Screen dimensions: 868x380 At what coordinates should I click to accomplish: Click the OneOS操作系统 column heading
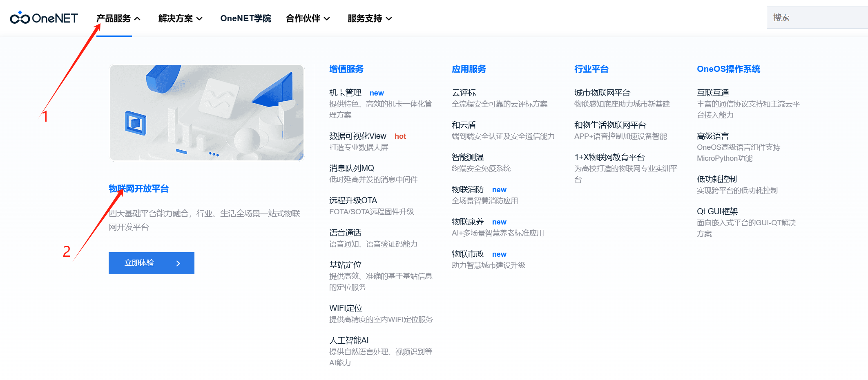tap(729, 69)
